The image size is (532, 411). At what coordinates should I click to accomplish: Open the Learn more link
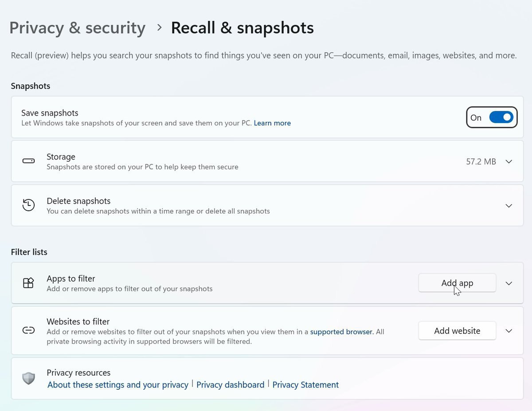[272, 123]
